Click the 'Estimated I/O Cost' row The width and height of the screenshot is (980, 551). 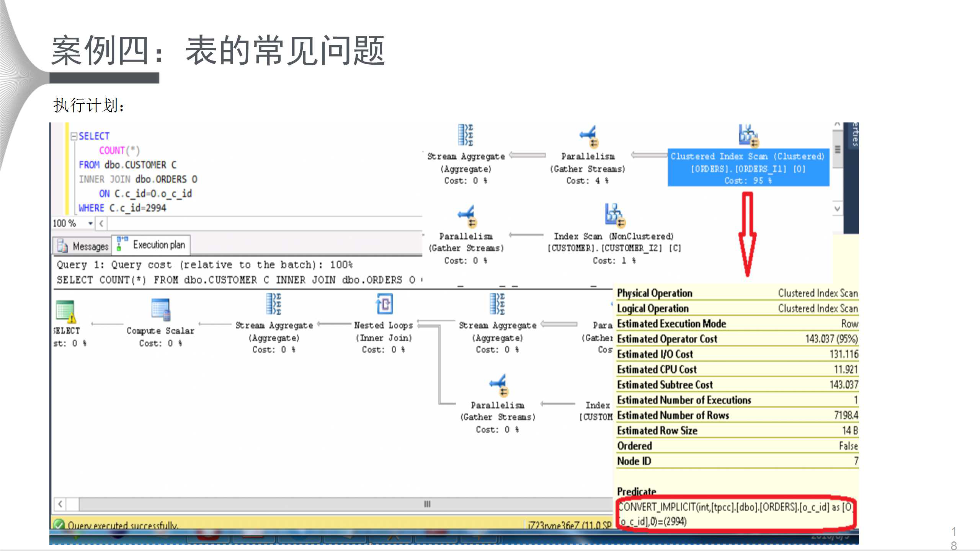(737, 354)
